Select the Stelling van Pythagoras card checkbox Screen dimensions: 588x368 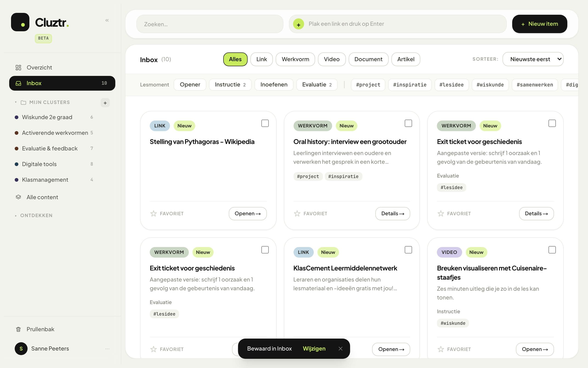265,124
